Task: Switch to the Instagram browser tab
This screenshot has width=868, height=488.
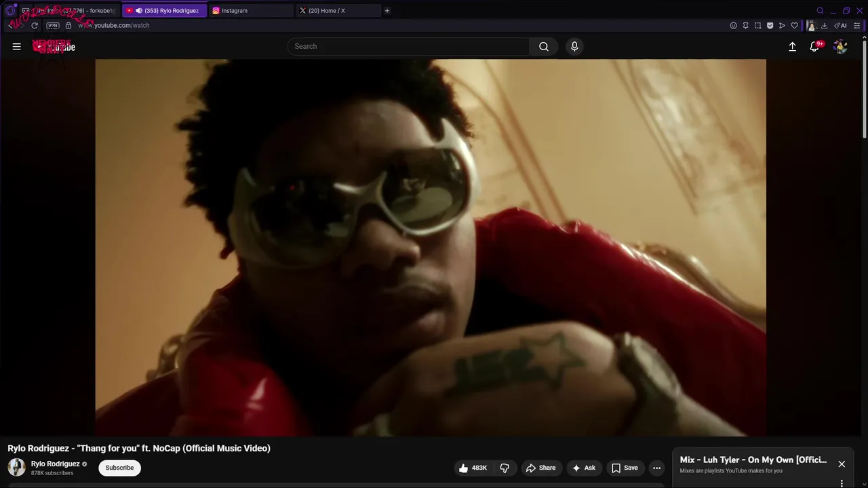Action: point(250,11)
